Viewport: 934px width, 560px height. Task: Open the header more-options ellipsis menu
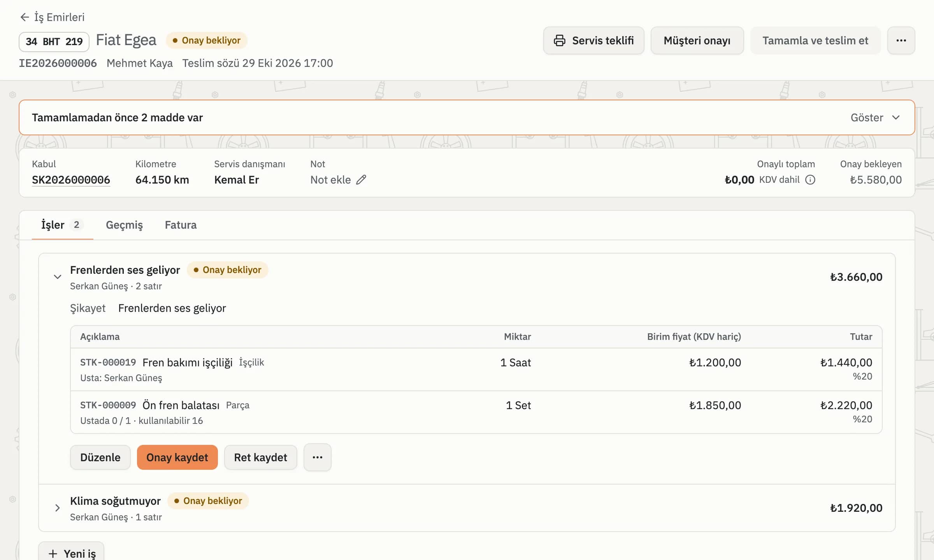coord(901,40)
